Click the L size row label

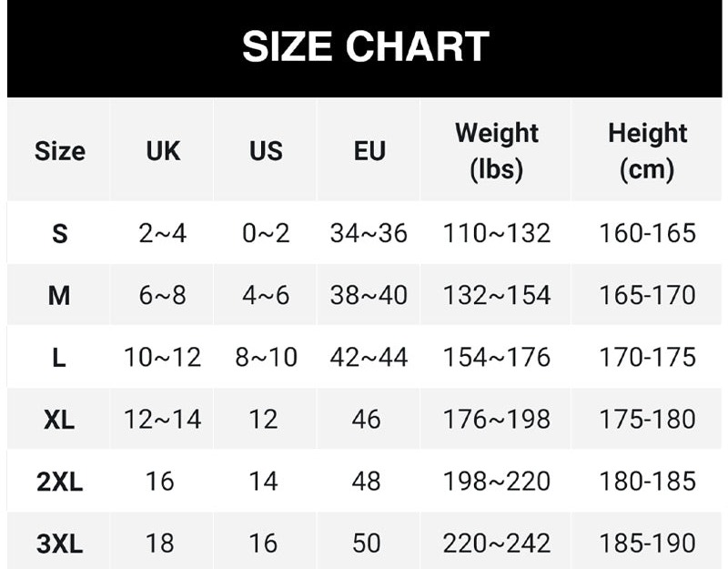tap(59, 358)
